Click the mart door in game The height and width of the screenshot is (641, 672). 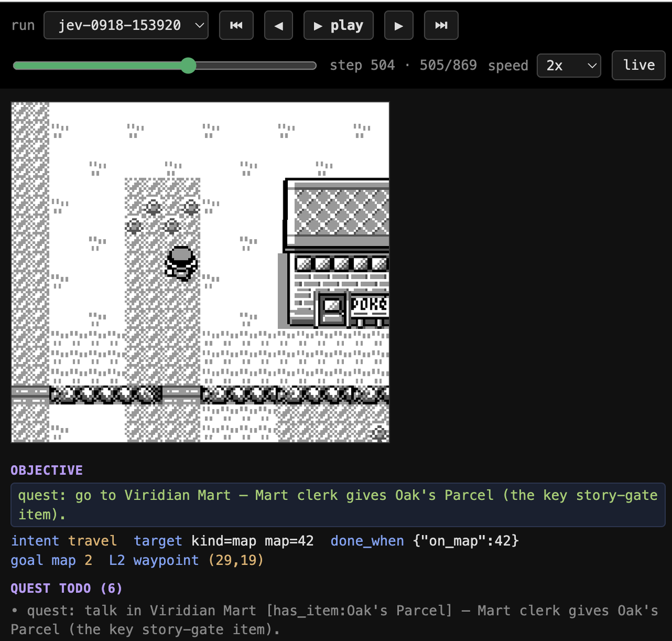[332, 309]
